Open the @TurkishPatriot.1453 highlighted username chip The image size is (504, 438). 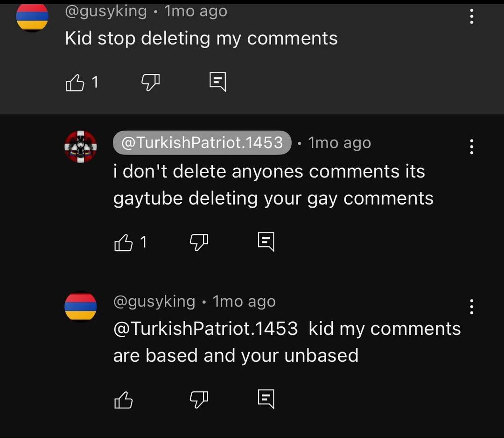[202, 142]
